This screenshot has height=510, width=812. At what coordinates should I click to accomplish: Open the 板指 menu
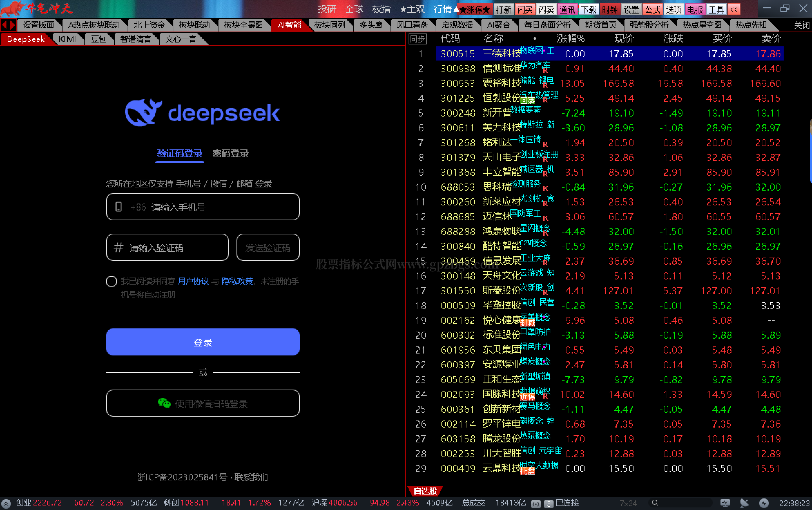[382, 9]
